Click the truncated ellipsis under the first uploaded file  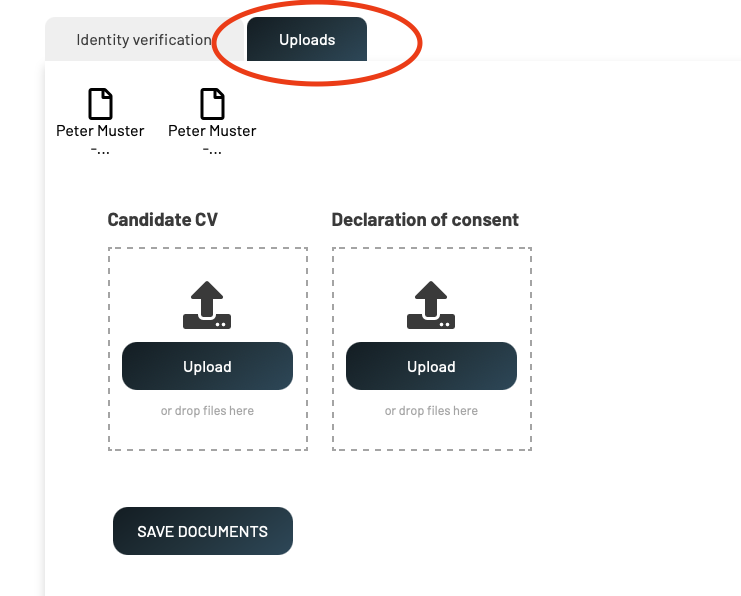100,150
